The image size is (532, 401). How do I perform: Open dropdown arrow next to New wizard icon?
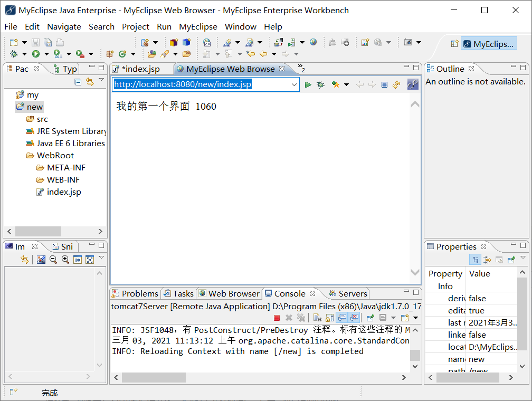coord(24,42)
